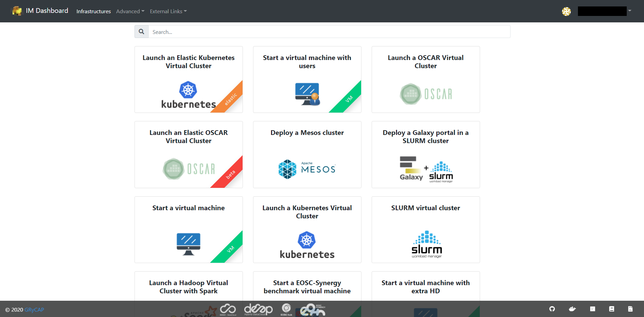The height and width of the screenshot is (317, 644).
Task: Click the red beta ribbon badge
Action: [230, 174]
